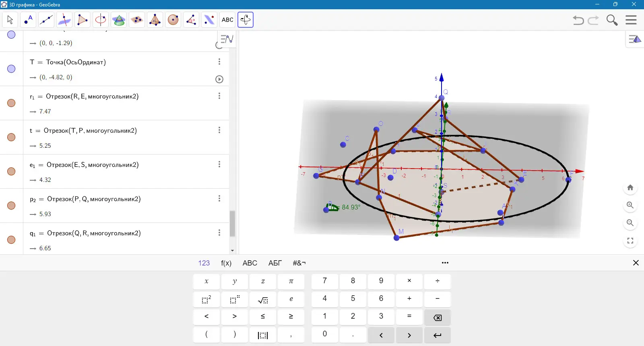Toggle visibility of the (0, 0, -1.29) point
644x346 pixels.
(x=12, y=35)
